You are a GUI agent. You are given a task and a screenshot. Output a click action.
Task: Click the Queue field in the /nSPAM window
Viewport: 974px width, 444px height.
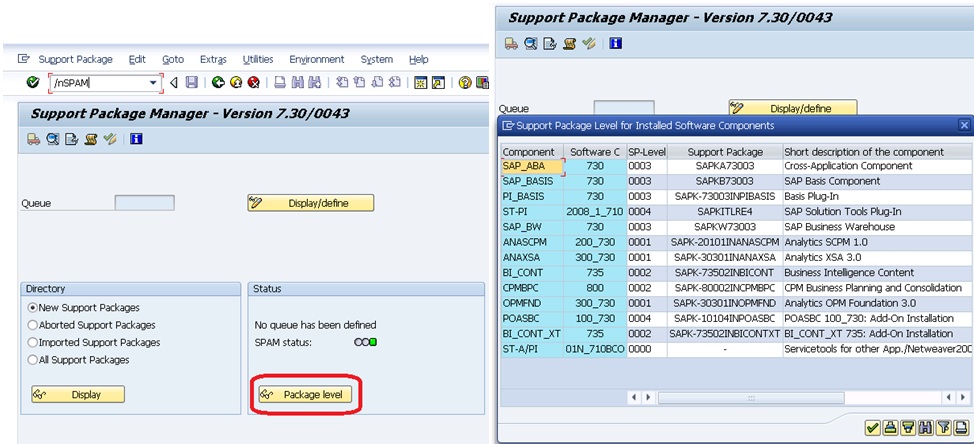pyautogui.click(x=144, y=203)
